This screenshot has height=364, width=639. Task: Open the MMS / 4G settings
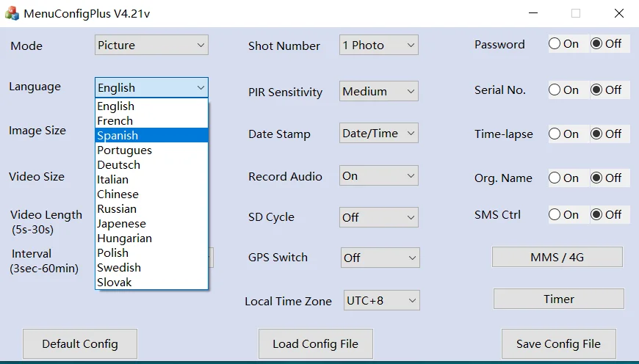tap(557, 258)
